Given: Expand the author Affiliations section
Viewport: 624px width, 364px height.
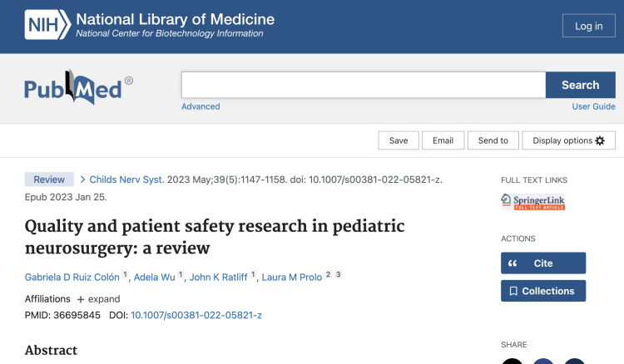Looking at the screenshot, I should click(x=99, y=299).
